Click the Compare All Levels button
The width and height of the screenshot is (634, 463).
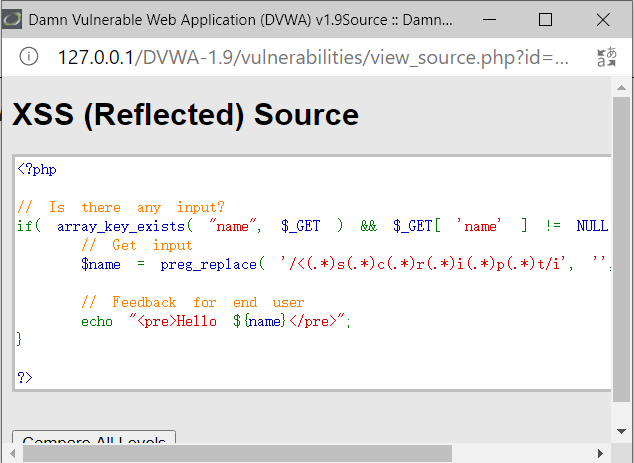tap(94, 438)
